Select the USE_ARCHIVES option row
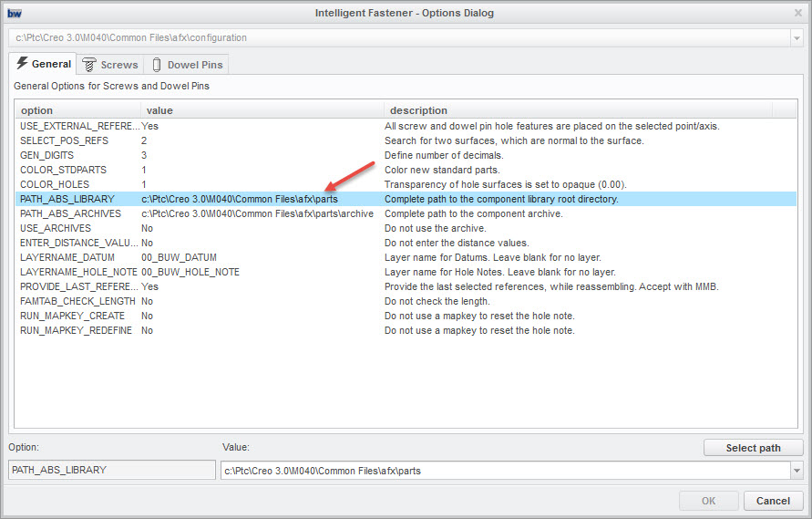Image resolution: width=812 pixels, height=519 pixels. [x=406, y=228]
